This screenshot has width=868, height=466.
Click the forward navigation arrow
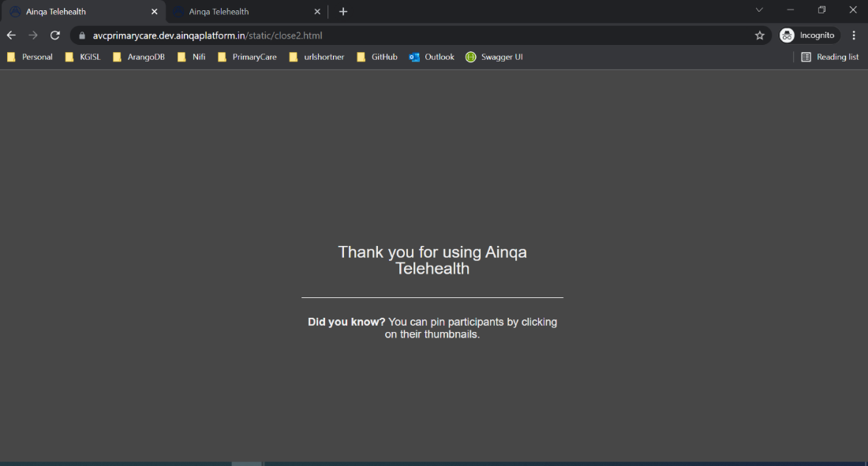click(33, 35)
